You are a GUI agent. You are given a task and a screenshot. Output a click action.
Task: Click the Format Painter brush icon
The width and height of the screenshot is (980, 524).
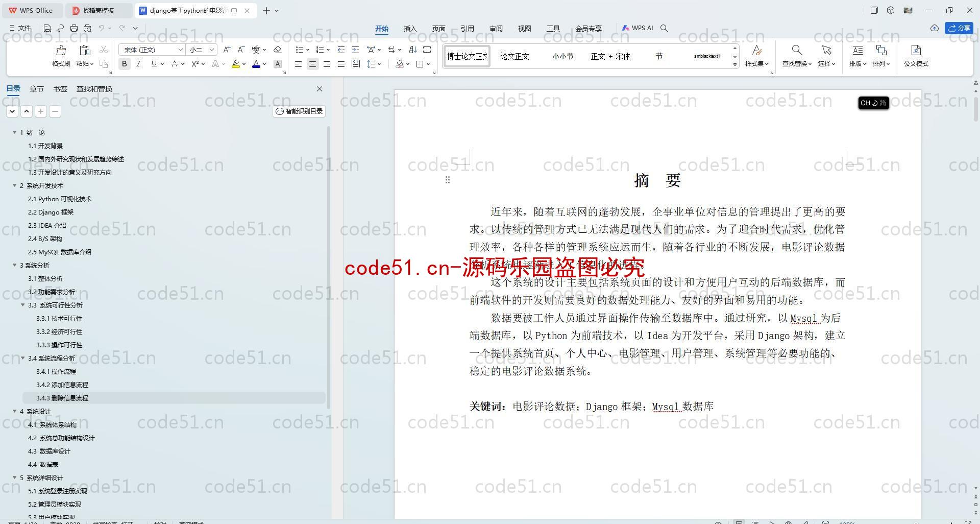click(61, 50)
